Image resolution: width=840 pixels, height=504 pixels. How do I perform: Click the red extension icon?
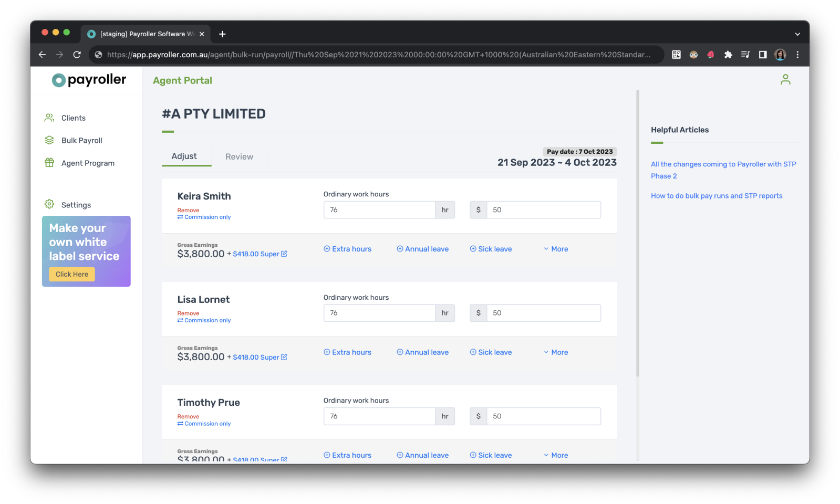point(711,55)
